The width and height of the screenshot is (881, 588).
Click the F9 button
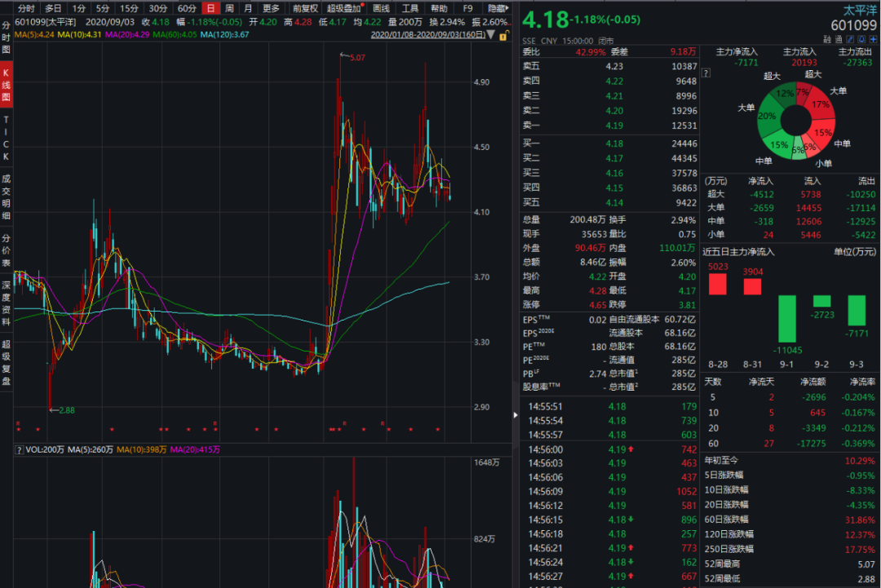click(x=467, y=8)
